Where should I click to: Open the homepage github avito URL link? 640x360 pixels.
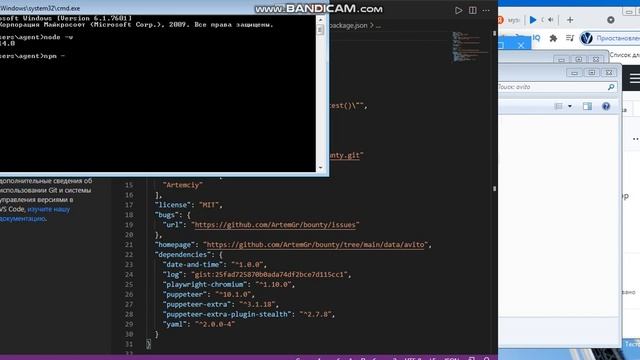click(x=316, y=245)
